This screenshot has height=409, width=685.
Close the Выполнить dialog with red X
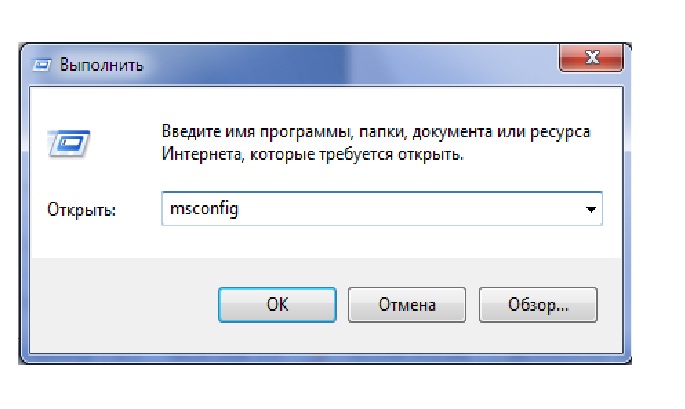591,57
